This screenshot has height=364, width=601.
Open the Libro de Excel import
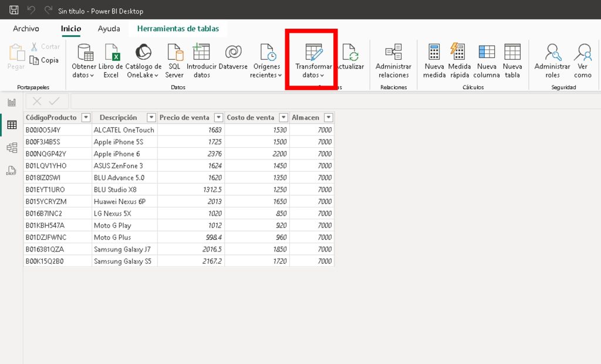[111, 60]
